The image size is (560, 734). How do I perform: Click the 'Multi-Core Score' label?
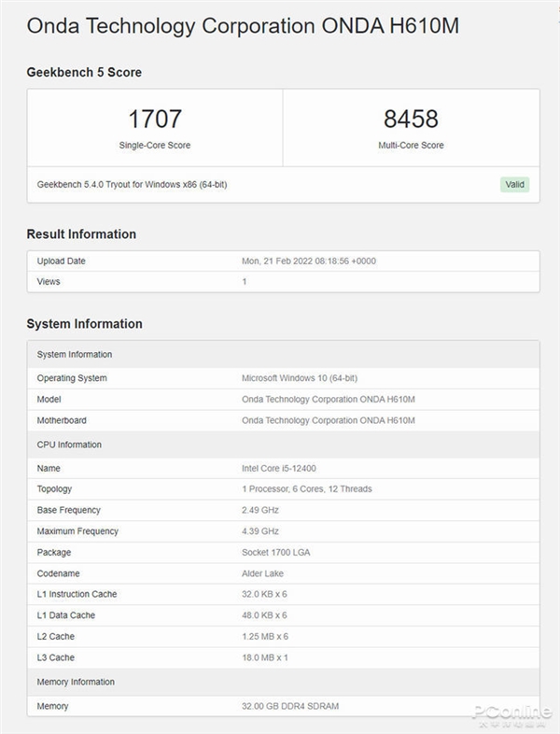[411, 145]
